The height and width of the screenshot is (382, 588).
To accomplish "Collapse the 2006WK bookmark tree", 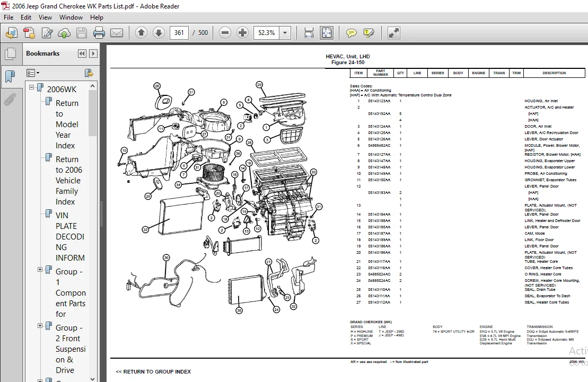I will tap(32, 87).
